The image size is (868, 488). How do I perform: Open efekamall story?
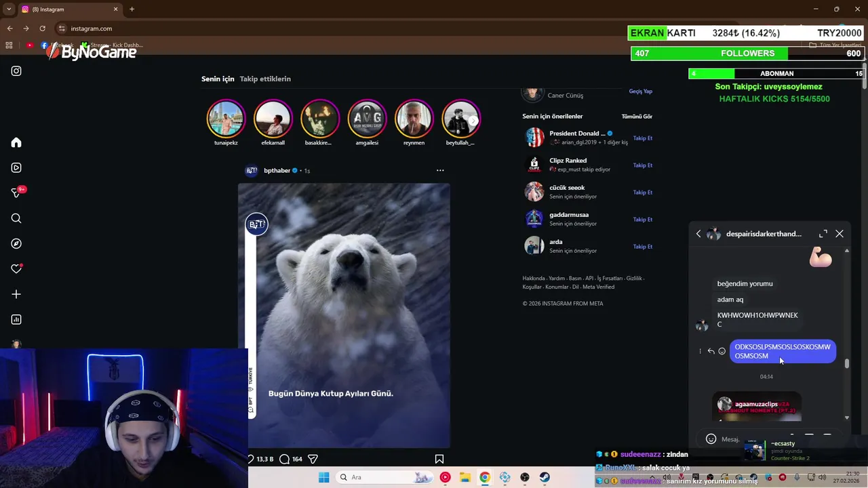[273, 119]
